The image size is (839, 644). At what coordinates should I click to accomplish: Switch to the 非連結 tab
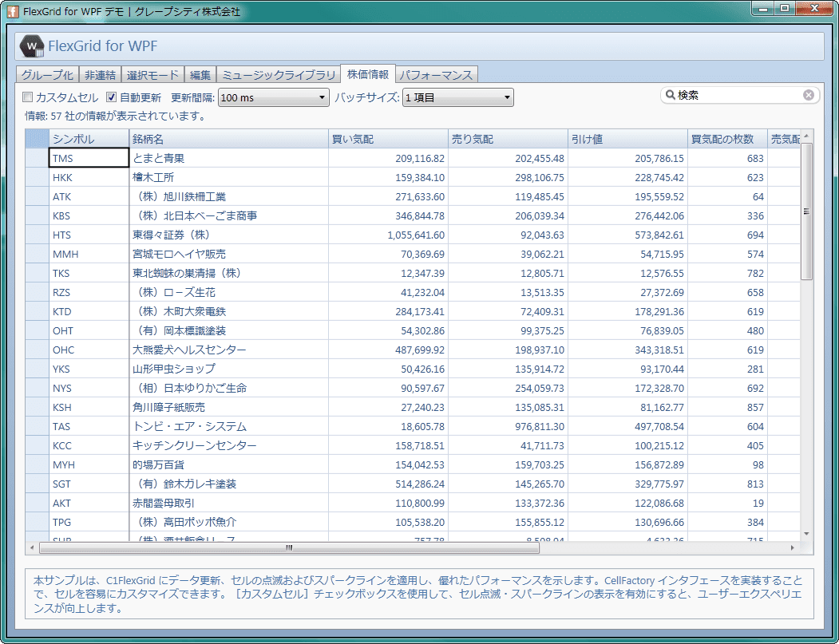100,75
